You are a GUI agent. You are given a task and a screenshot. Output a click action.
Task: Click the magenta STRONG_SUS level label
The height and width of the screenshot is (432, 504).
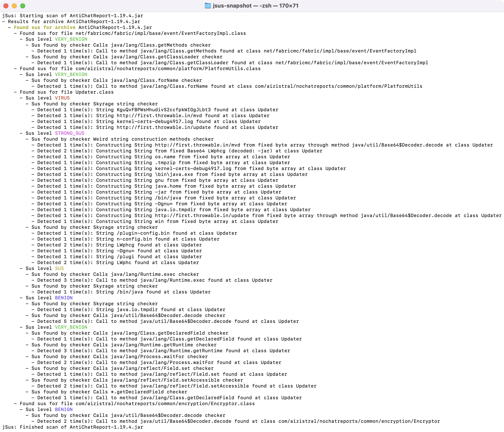point(70,133)
